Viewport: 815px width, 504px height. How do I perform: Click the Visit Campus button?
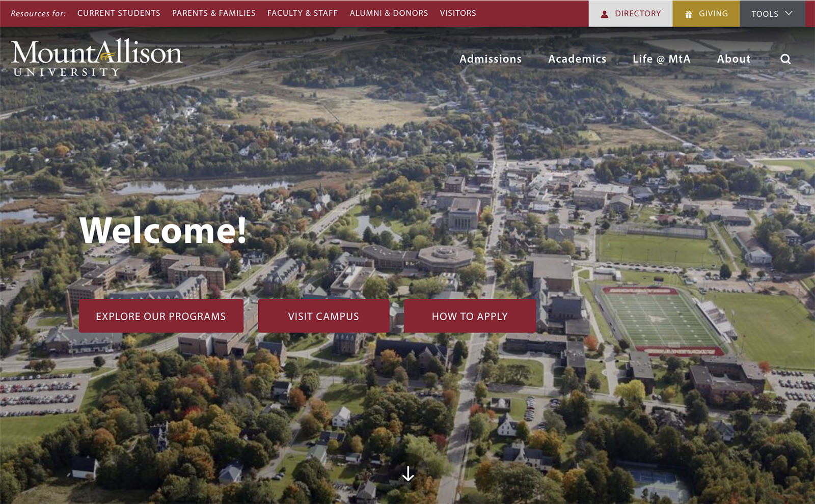(x=323, y=316)
